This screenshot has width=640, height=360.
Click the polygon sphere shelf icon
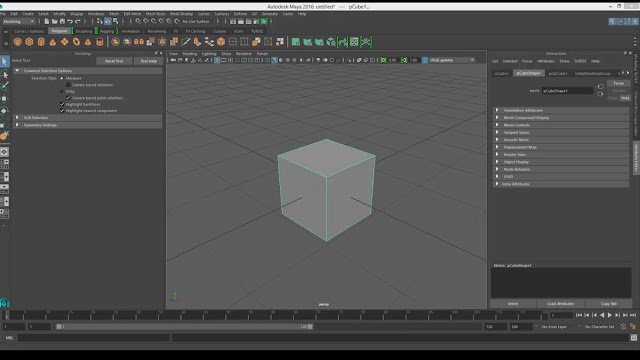point(18,42)
